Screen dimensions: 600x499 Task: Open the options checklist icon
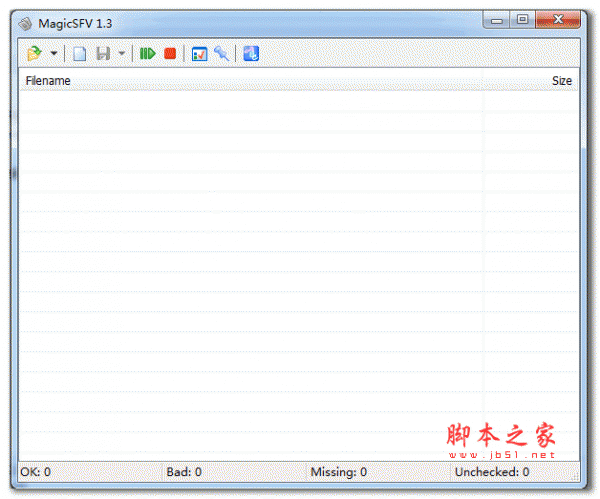click(x=199, y=54)
